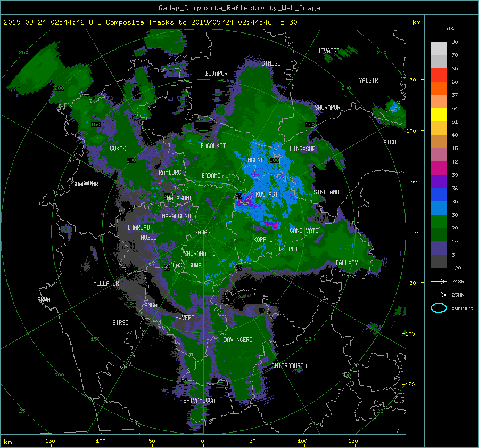
Task: Click the 'dBZ' heading above the color scale
Action: [451, 29]
